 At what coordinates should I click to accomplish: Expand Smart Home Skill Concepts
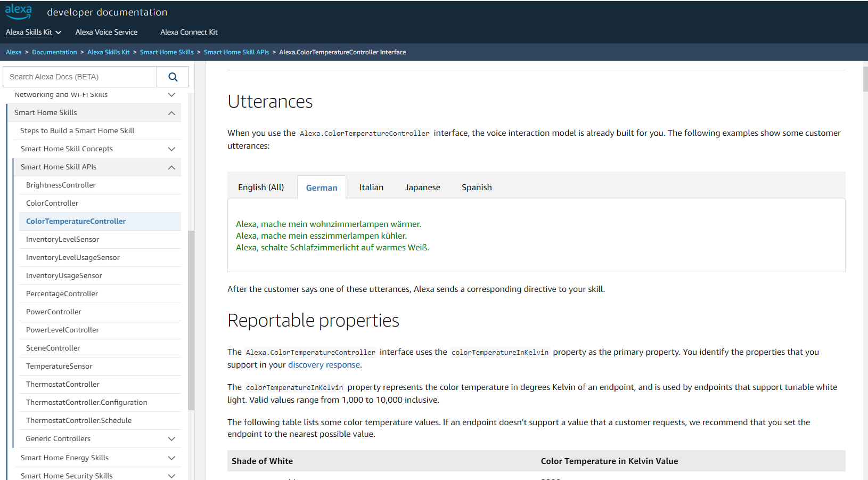click(x=171, y=149)
